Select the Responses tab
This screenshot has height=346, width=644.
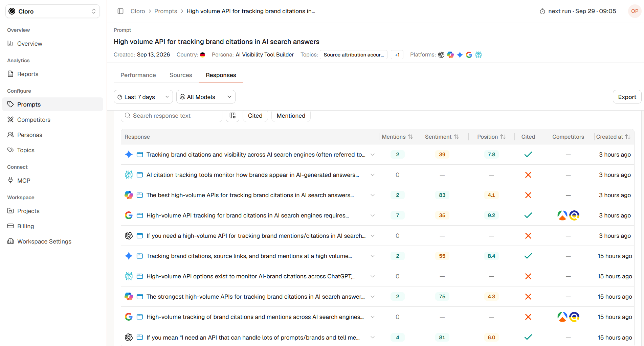221,75
